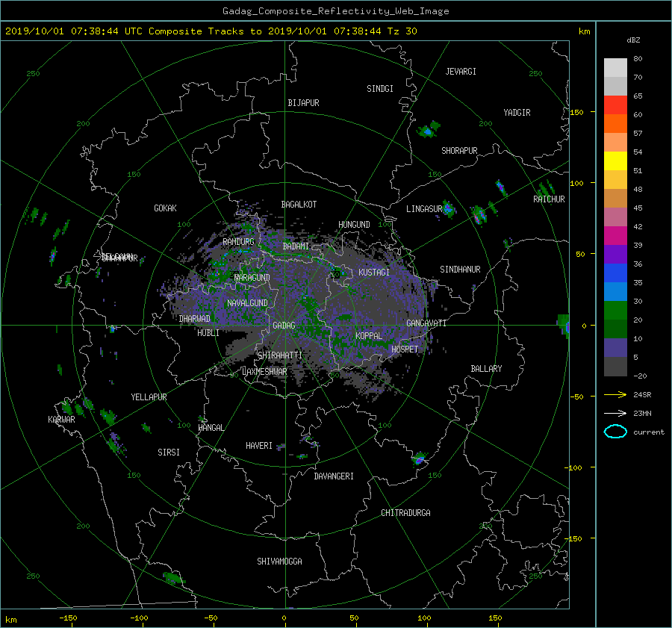Pick the red 60-65 dBZ legend swatch

tap(615, 105)
